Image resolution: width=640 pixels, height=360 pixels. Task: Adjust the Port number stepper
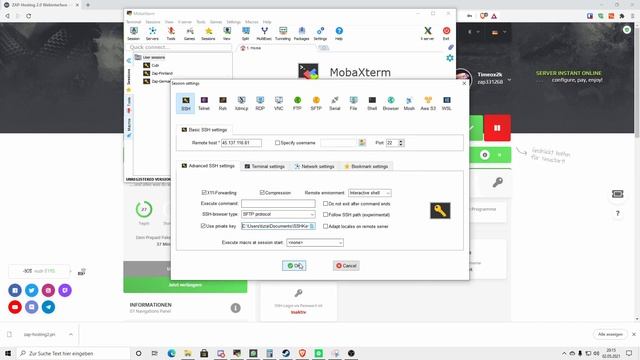[x=401, y=142]
